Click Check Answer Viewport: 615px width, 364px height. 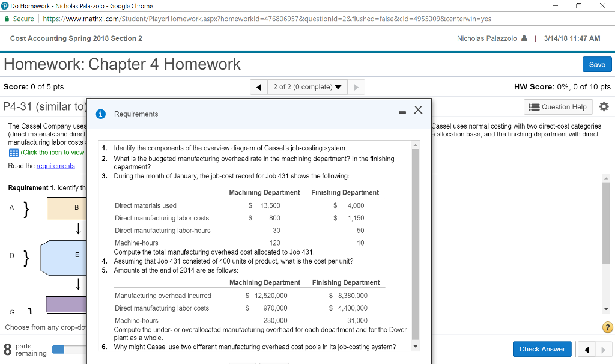(x=542, y=349)
